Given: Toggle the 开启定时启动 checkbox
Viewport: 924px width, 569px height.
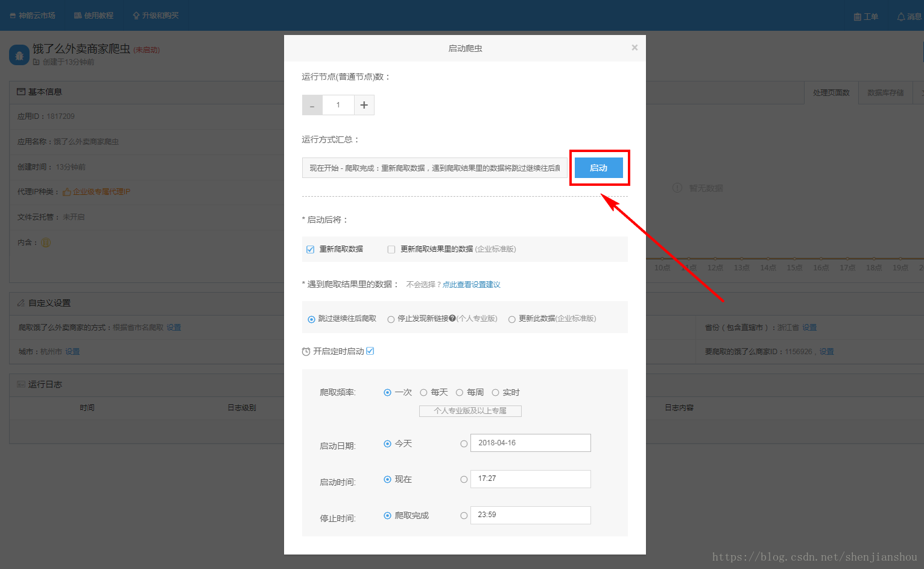Looking at the screenshot, I should point(370,351).
